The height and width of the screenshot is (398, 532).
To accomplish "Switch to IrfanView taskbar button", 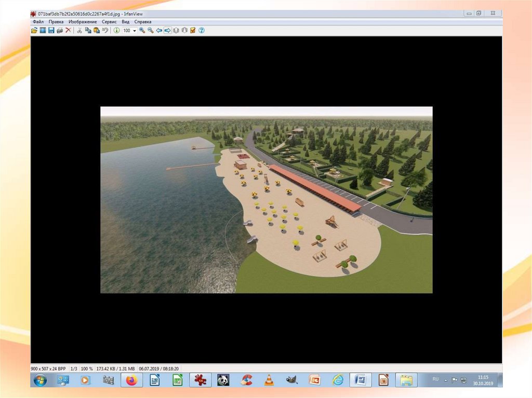I will pos(200,380).
